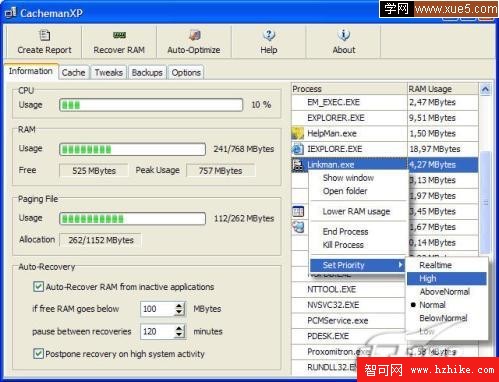This screenshot has width=499, height=382.
Task: Set priority to Realtime
Action: [x=447, y=265]
